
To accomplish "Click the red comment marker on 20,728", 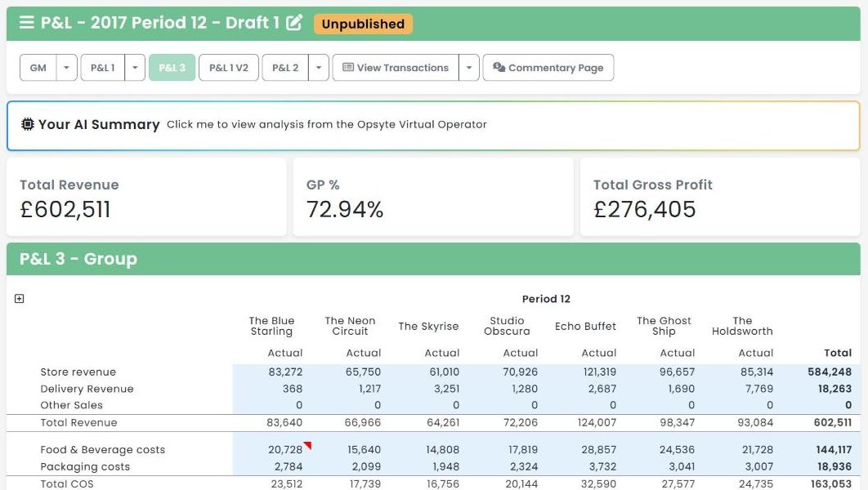I will [307, 445].
